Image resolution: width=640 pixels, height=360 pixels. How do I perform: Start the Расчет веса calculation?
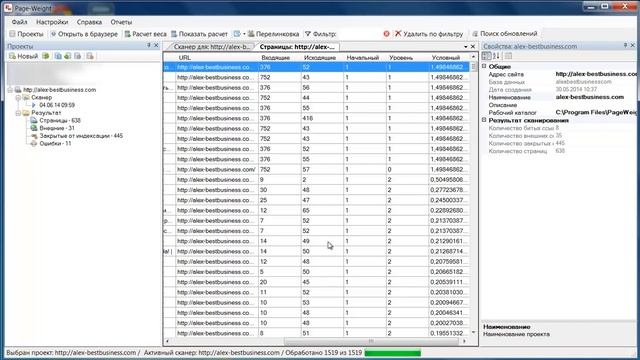(x=146, y=34)
